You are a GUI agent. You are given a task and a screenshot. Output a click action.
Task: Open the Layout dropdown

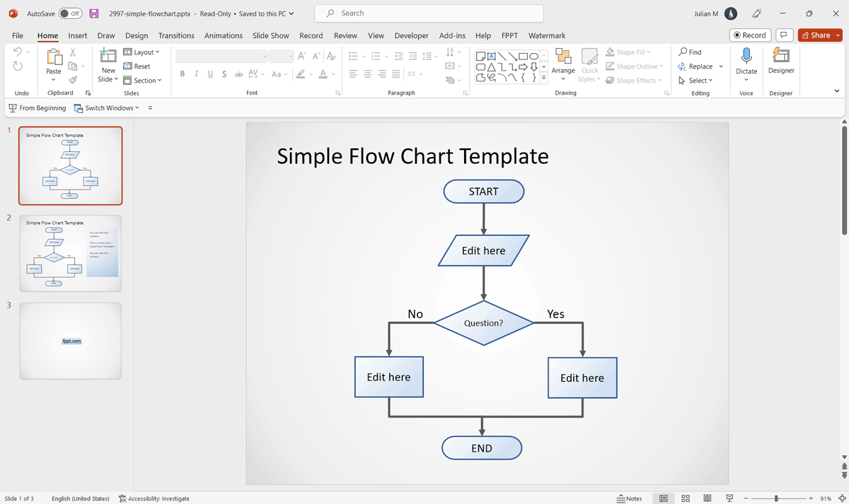pyautogui.click(x=142, y=51)
